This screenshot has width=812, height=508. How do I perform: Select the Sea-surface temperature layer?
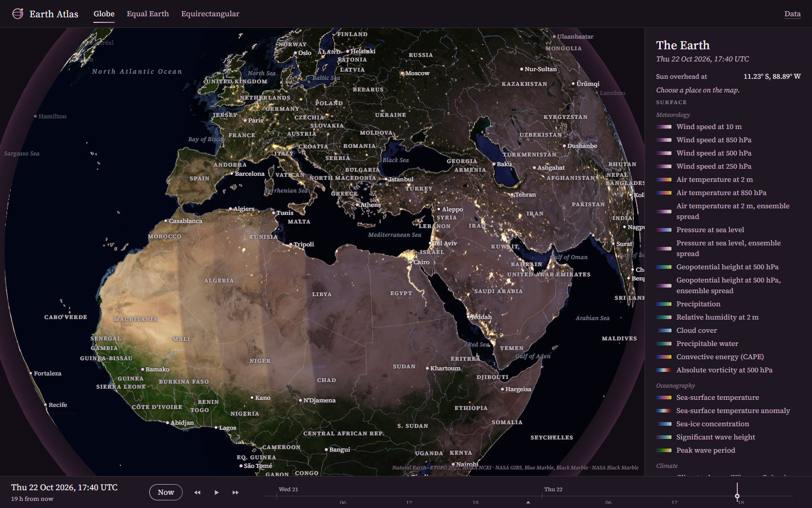pos(728,397)
